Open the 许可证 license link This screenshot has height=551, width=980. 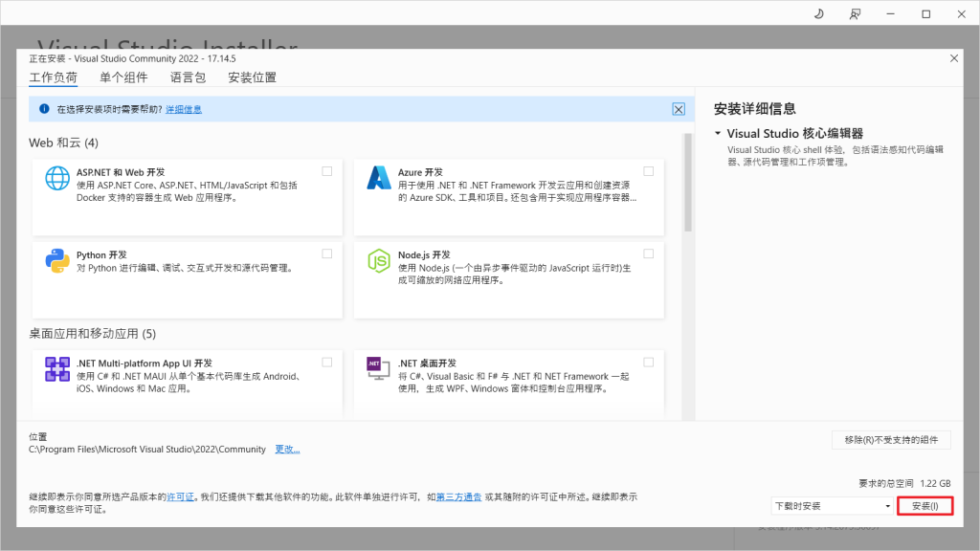[180, 497]
